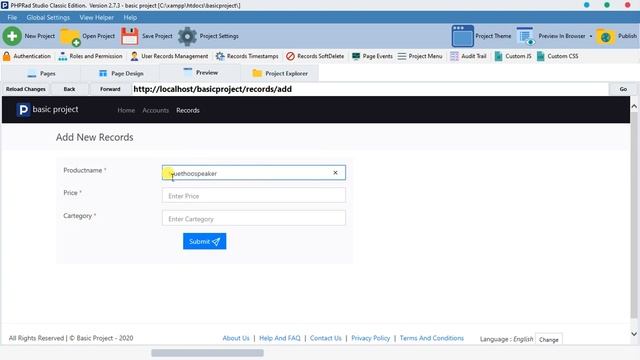The width and height of the screenshot is (640, 360).
Task: Save the project with floppy icon
Action: pos(130,36)
